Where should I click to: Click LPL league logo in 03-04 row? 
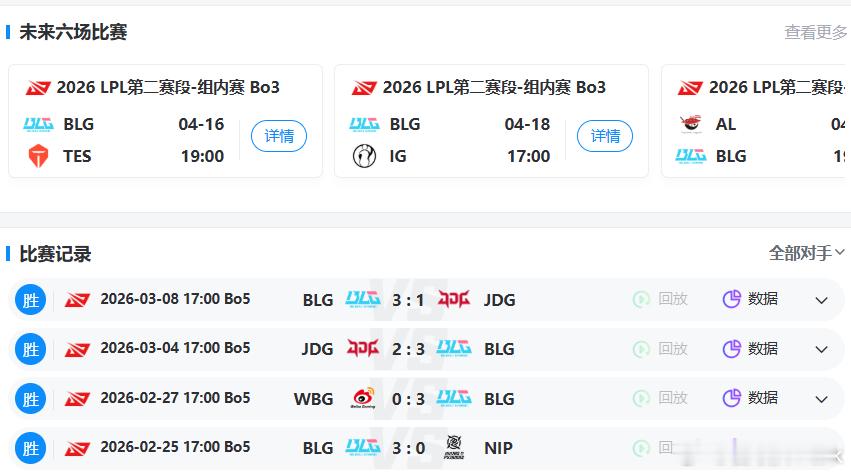(77, 349)
